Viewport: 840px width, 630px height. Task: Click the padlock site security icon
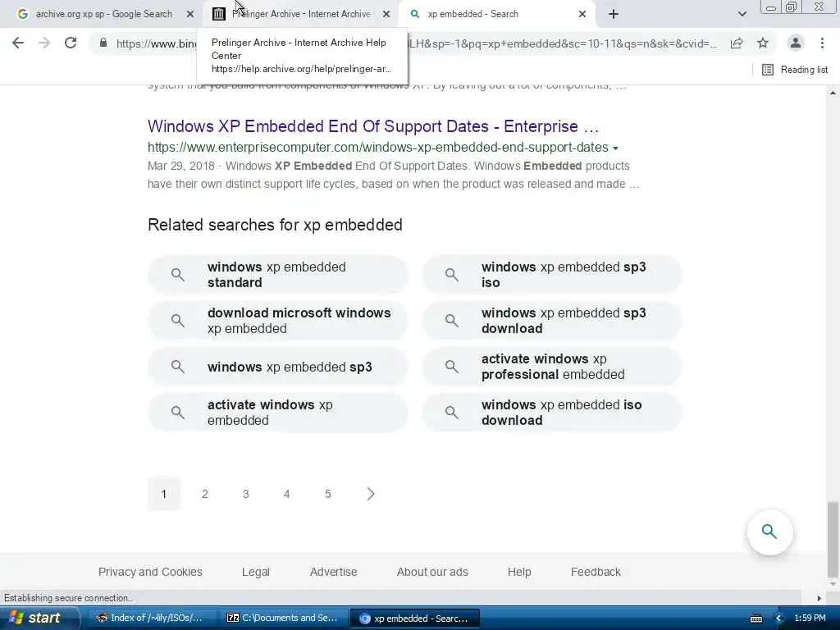coord(103,43)
